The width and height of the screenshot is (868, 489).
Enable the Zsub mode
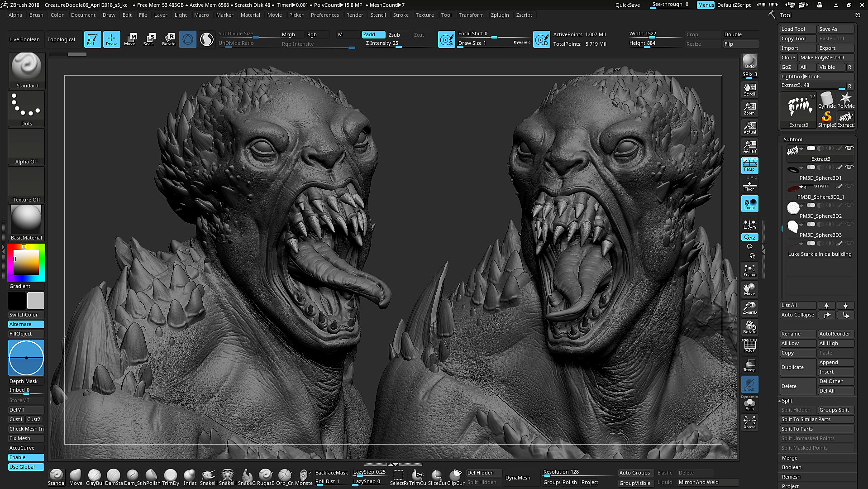coord(394,35)
